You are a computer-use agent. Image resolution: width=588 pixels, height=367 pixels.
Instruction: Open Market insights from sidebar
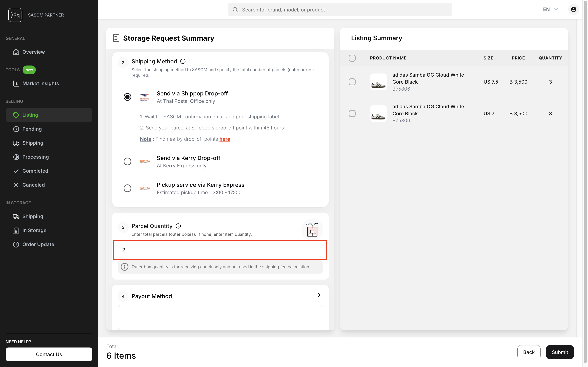point(40,84)
